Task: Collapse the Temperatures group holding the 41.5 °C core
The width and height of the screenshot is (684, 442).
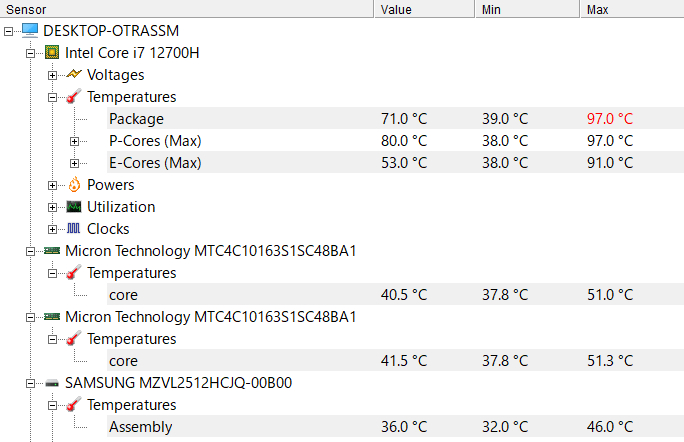Action: tap(52, 339)
